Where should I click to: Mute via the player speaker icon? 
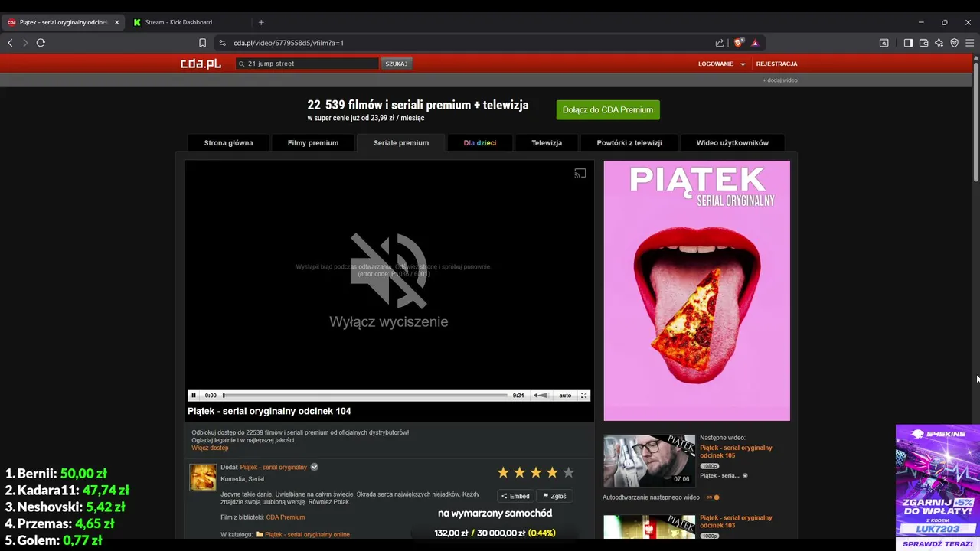point(535,396)
